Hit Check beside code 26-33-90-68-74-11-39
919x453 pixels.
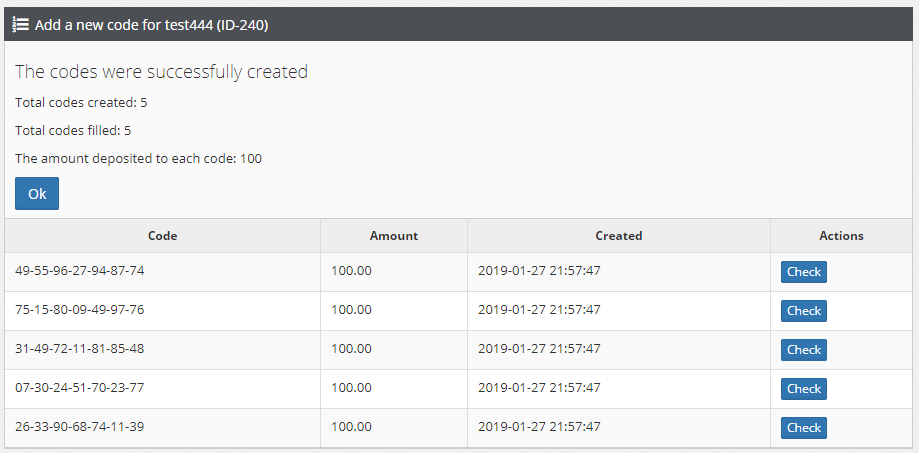point(803,428)
